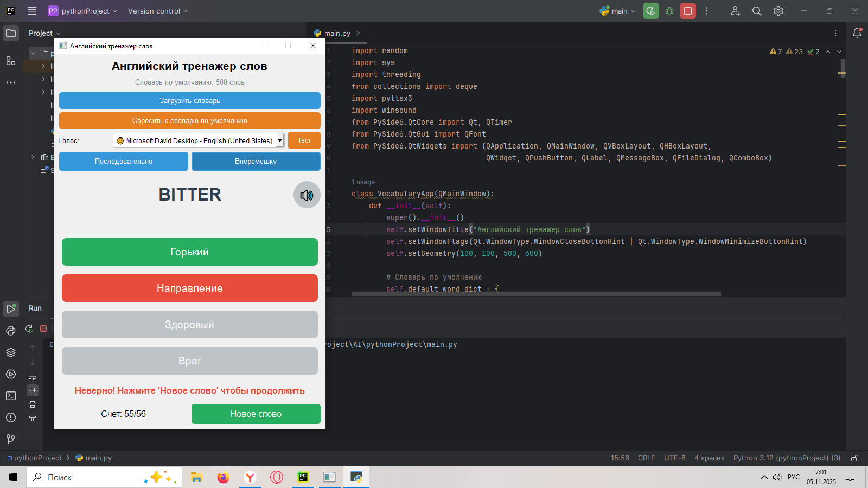Screen dimensions: 868x488
Task: Select the Вперемешку mode
Action: click(x=256, y=162)
